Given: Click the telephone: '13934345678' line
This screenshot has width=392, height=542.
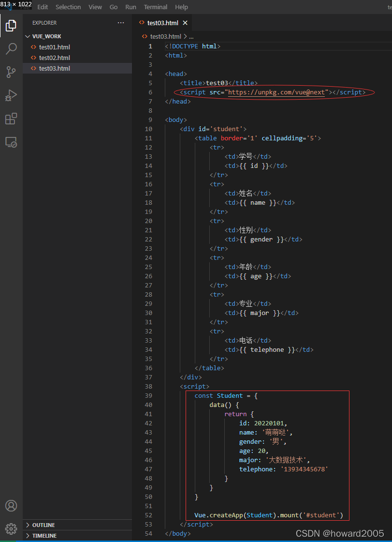Looking at the screenshot, I should (284, 469).
